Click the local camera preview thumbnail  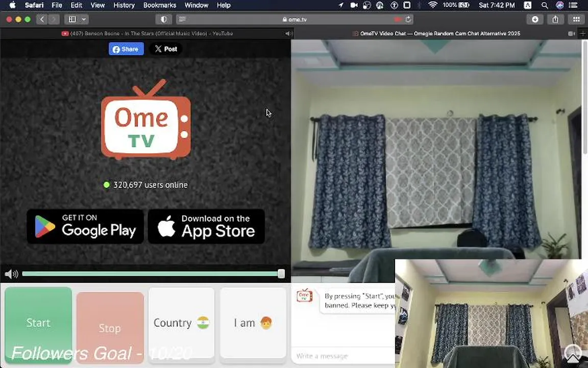click(491, 313)
